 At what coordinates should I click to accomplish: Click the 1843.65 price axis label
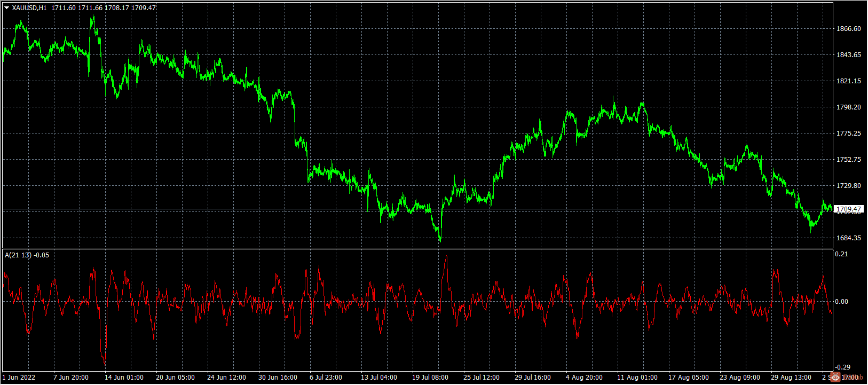pyautogui.click(x=849, y=55)
